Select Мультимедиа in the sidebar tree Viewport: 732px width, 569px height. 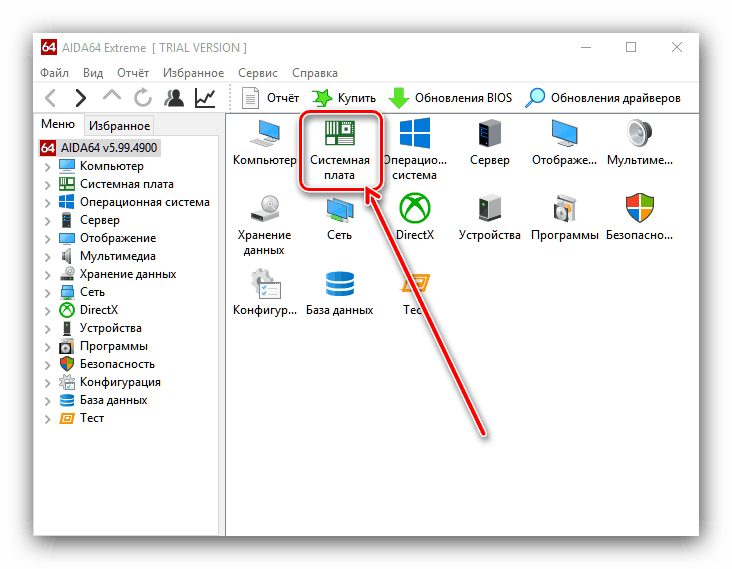[x=107, y=256]
